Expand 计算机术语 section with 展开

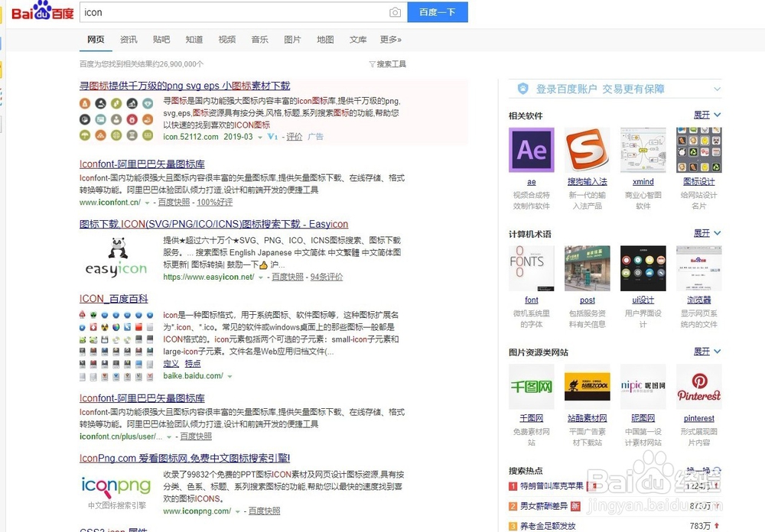pyautogui.click(x=707, y=234)
